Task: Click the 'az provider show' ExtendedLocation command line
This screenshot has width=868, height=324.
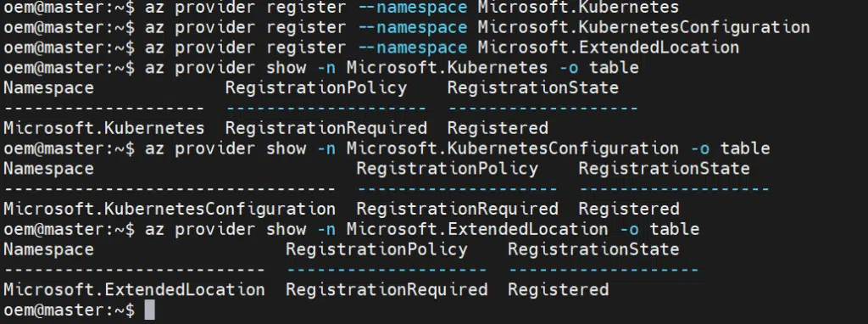Action: pos(422,229)
